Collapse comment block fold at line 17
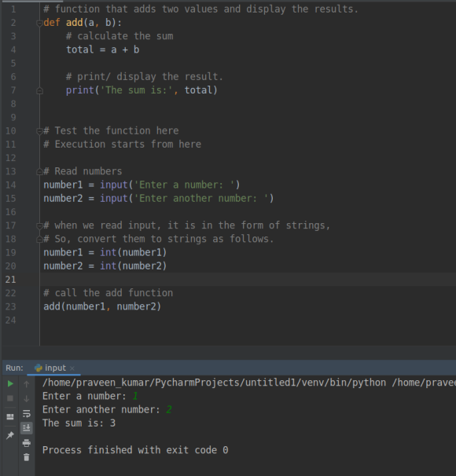This screenshot has height=476, width=456. click(x=39, y=226)
